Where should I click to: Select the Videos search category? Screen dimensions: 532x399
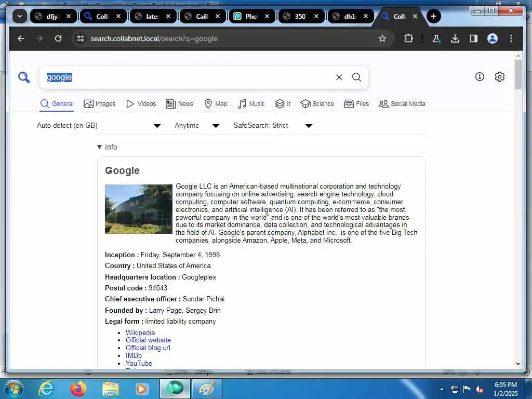coord(141,104)
